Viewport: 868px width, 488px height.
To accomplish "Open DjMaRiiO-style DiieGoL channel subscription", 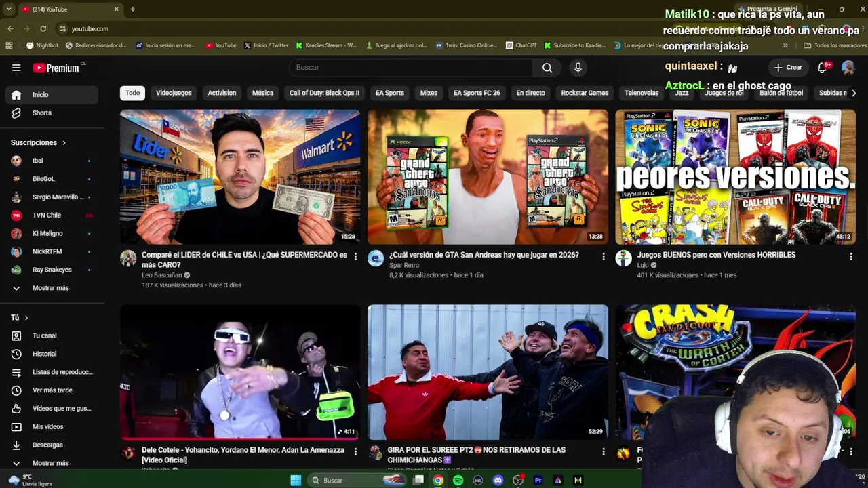I will 52,179.
